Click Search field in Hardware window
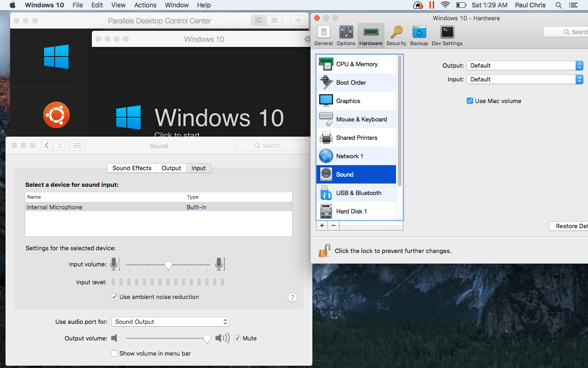 565,32
